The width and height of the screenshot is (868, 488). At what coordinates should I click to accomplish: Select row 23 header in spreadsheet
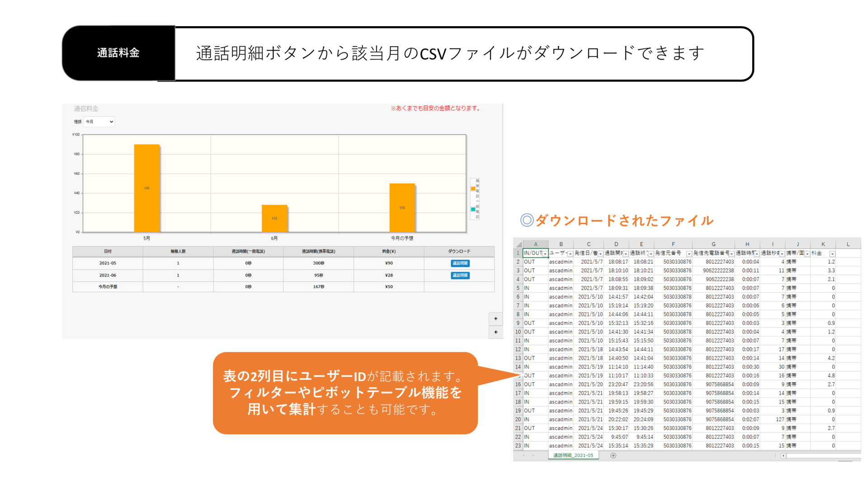click(518, 446)
